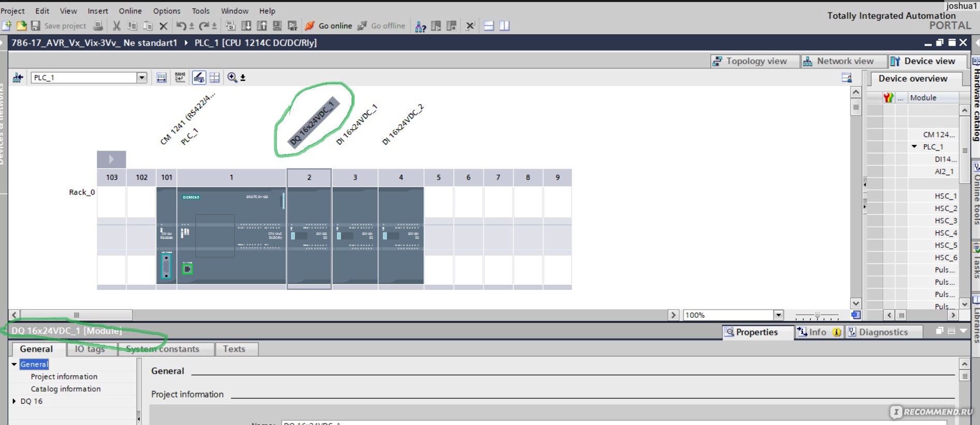Click the Open project folder icon
Viewport: 980px width, 425px height.
click(x=21, y=25)
